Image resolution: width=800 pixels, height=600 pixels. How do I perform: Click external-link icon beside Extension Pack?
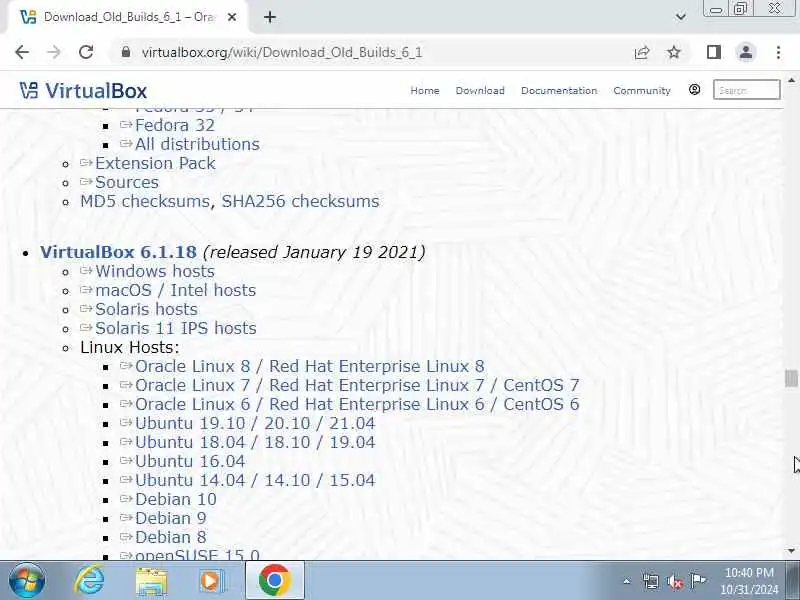tap(86, 162)
